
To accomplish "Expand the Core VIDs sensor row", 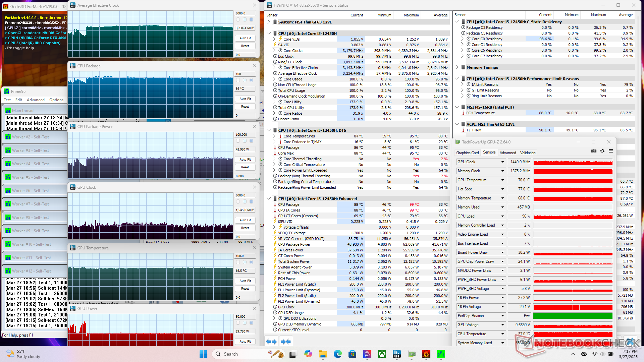I will [x=274, y=39].
